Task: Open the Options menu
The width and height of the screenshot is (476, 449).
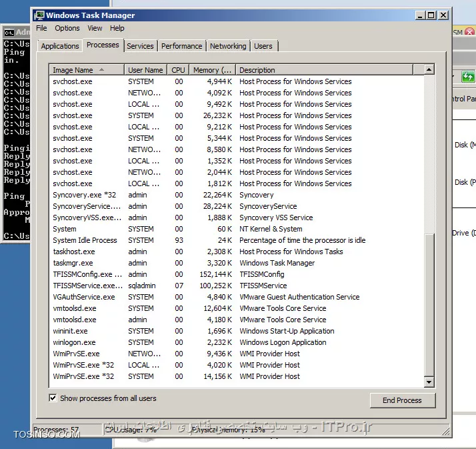Action: pyautogui.click(x=67, y=28)
